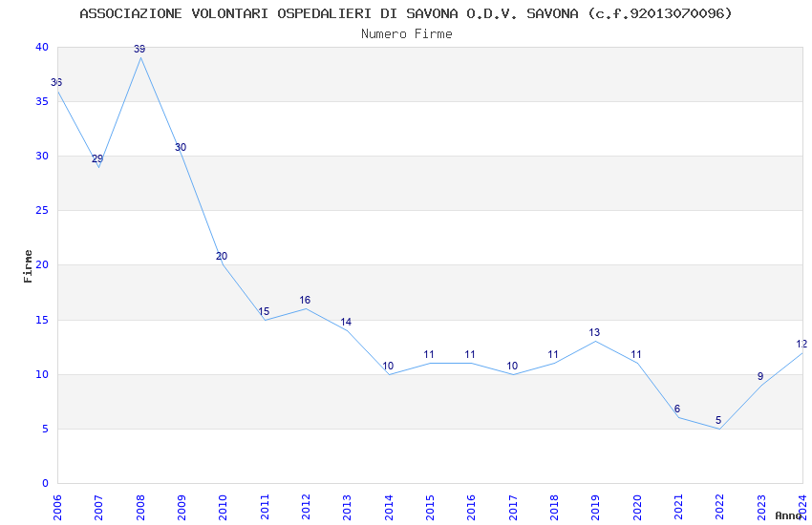Select the x-axis year 2011
812x525 pixels.
pos(264,507)
